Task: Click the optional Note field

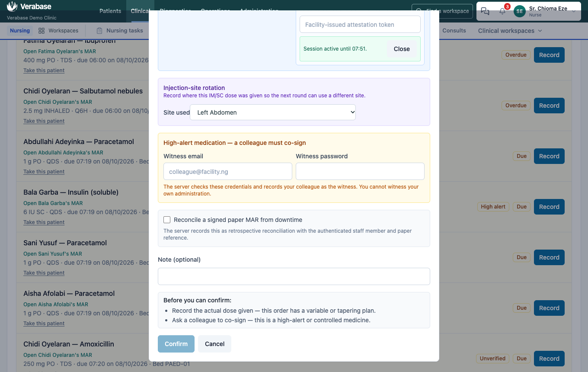Action: (x=294, y=276)
